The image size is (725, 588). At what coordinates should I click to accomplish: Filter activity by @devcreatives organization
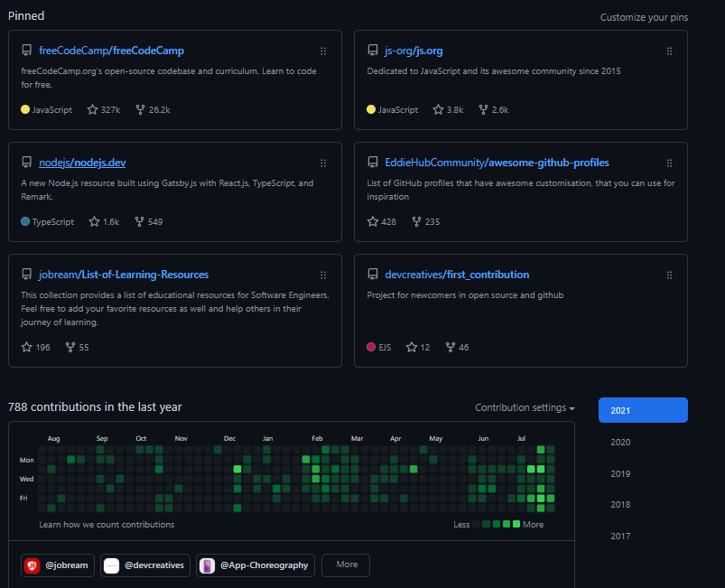click(145, 565)
